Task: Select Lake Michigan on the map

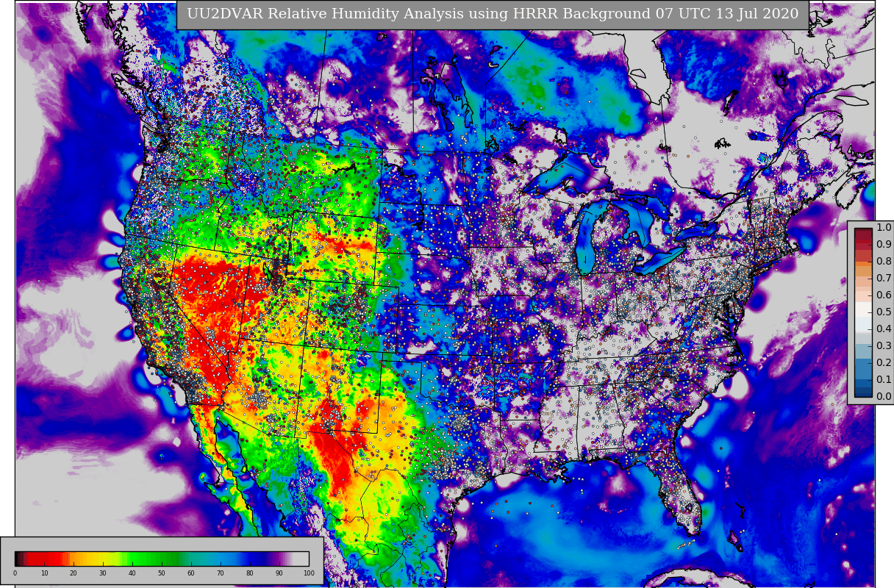Action: click(587, 239)
